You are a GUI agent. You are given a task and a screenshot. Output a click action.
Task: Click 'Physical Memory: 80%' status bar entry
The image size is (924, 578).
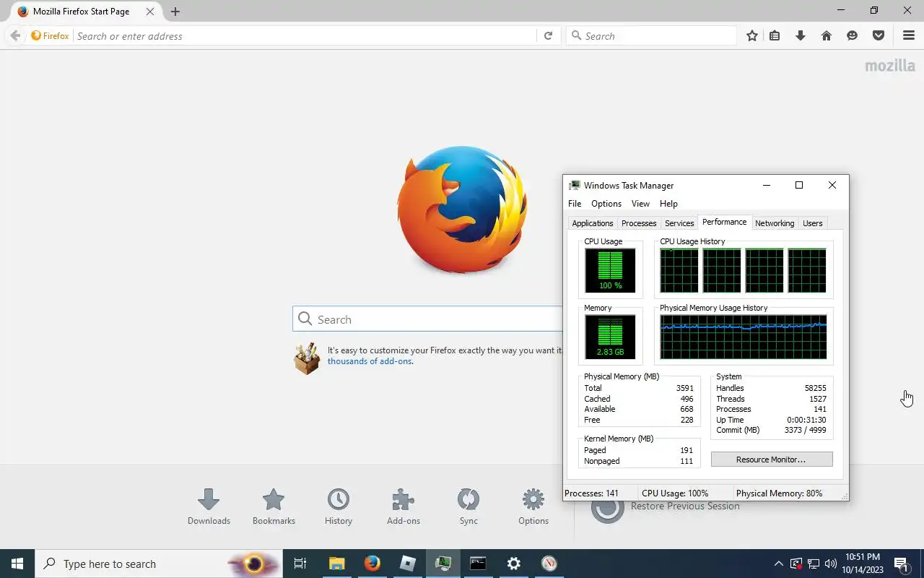click(779, 493)
